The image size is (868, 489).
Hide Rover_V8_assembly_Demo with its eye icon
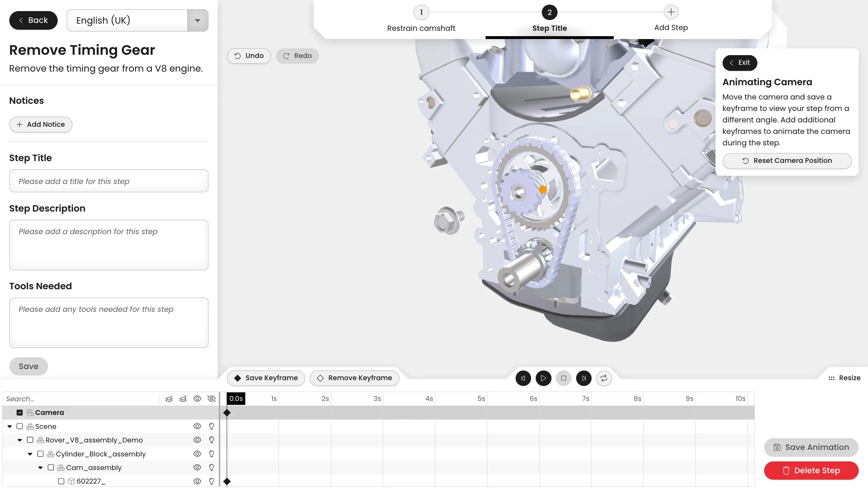[x=197, y=440]
